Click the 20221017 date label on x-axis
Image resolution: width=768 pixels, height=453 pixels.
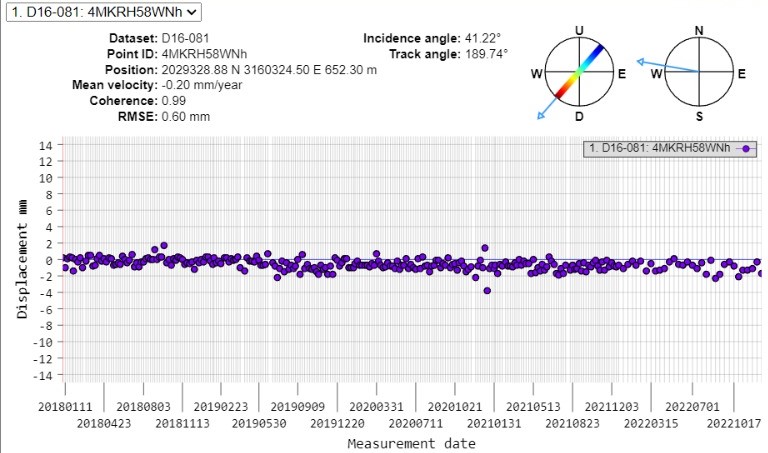pyautogui.click(x=733, y=423)
